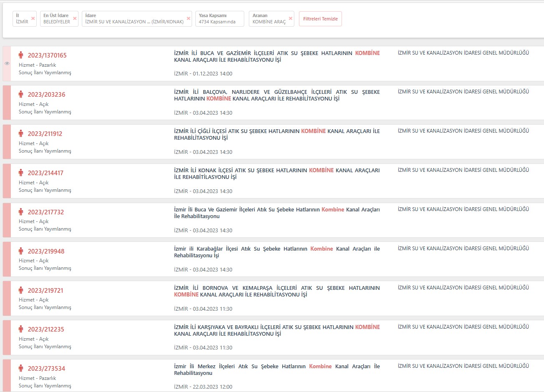Open the KONAK İLÇESİ tender title
This screenshot has width=544, height=392.
click(276, 173)
